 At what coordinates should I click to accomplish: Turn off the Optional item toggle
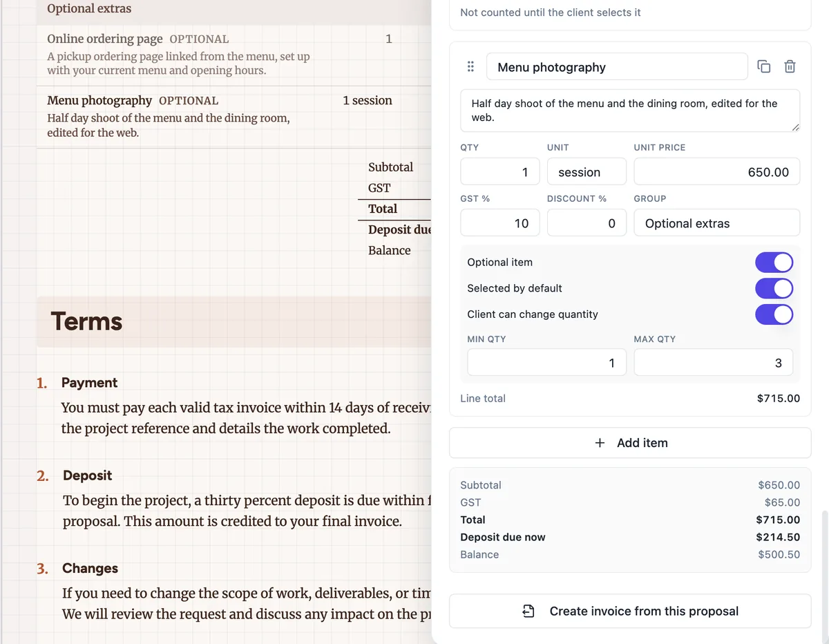click(x=774, y=263)
